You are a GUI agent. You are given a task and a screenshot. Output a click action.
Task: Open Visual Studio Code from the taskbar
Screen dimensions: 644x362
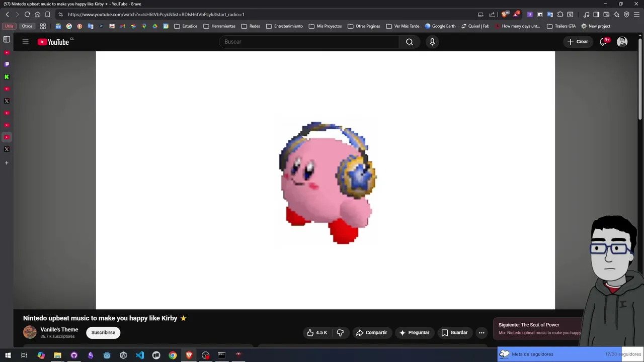point(140,355)
